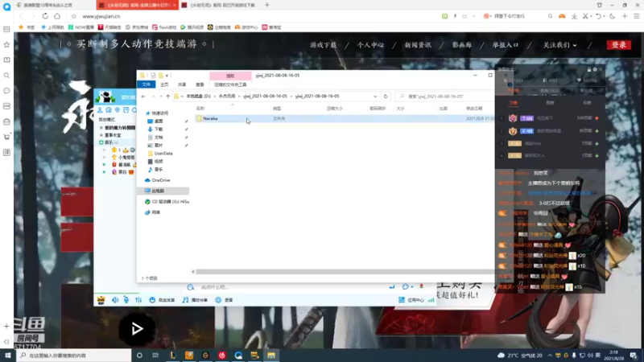This screenshot has width=644, height=362.
Task: Sort files by the 修改日期 column header
Action: pyautogui.click(x=474, y=109)
